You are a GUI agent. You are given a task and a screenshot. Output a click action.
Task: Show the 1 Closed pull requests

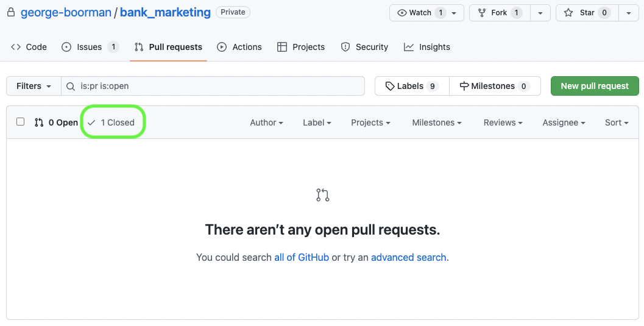111,122
